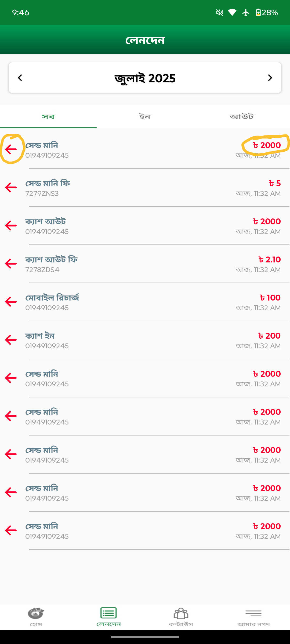Image resolution: width=290 pixels, height=644 pixels.
Task: Select the সব tab
Action: point(48,117)
